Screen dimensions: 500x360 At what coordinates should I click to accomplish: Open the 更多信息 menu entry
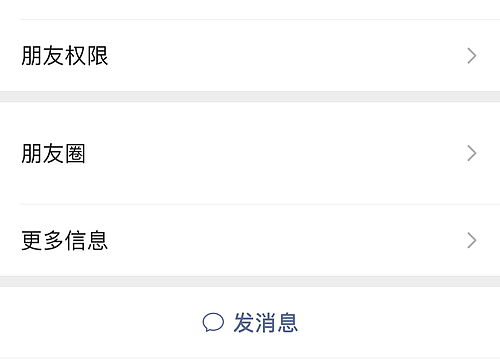pyautogui.click(x=250, y=240)
